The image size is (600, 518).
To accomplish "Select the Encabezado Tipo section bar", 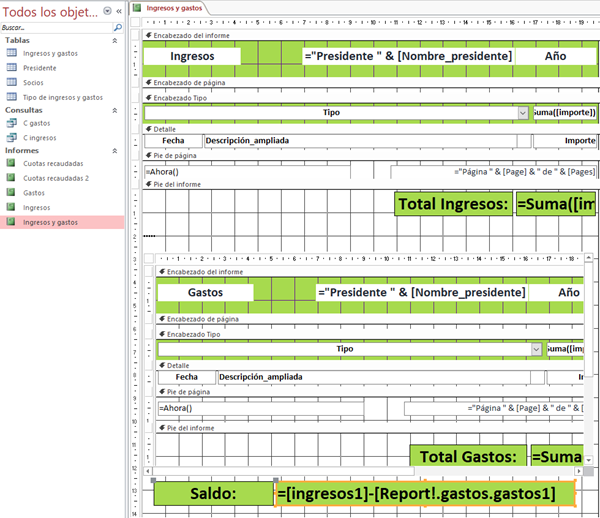I will tap(371, 98).
